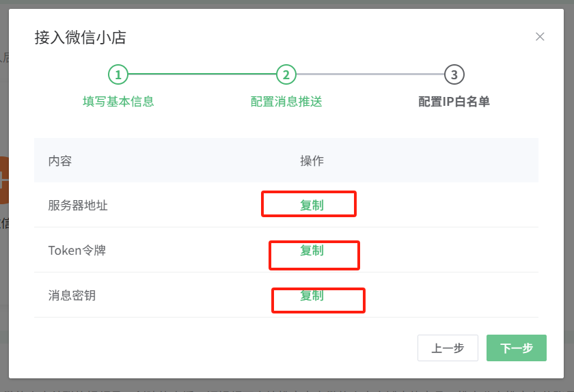
Task: Go back with the 上一步 button
Action: point(448,348)
